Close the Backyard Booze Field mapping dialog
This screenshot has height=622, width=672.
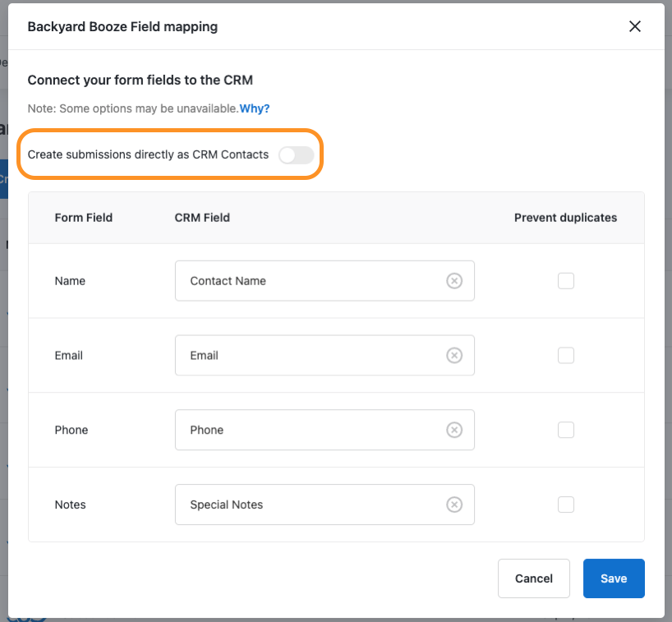coord(635,26)
